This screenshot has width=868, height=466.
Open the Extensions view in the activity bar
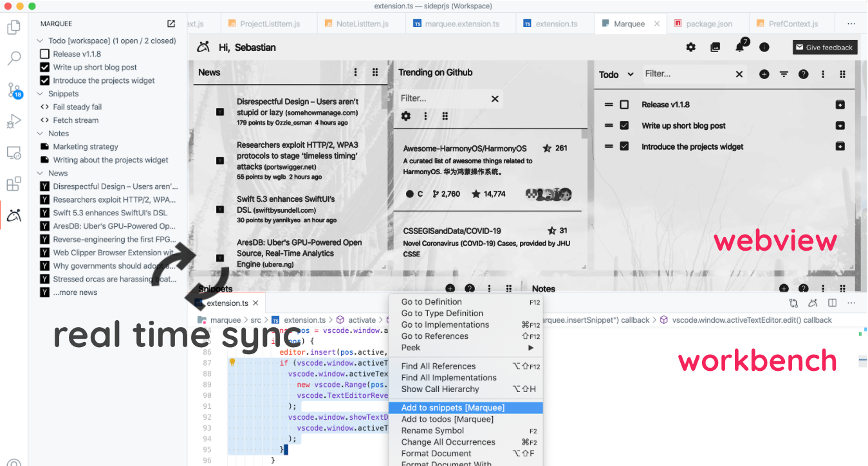(14, 184)
